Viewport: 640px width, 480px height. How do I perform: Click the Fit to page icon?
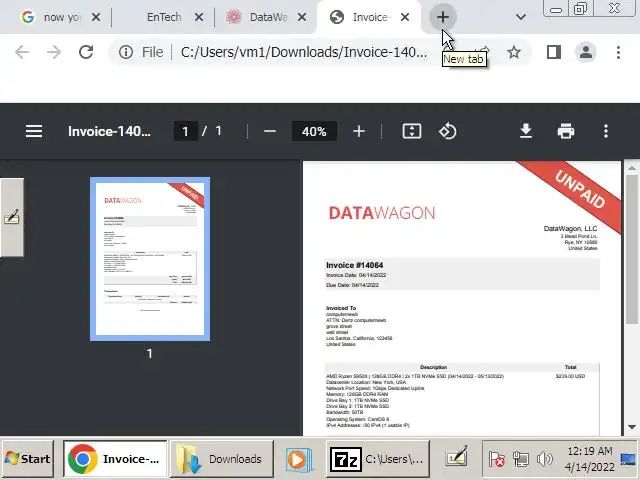coord(412,131)
